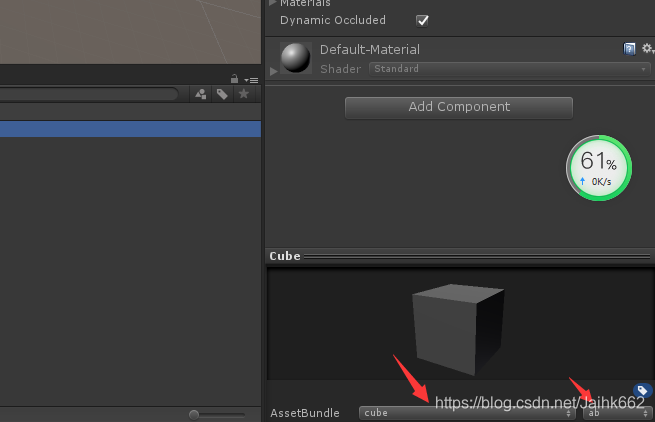Expand the Default-Material foldout arrow
Viewport: 655px width, 422px height.
274,71
